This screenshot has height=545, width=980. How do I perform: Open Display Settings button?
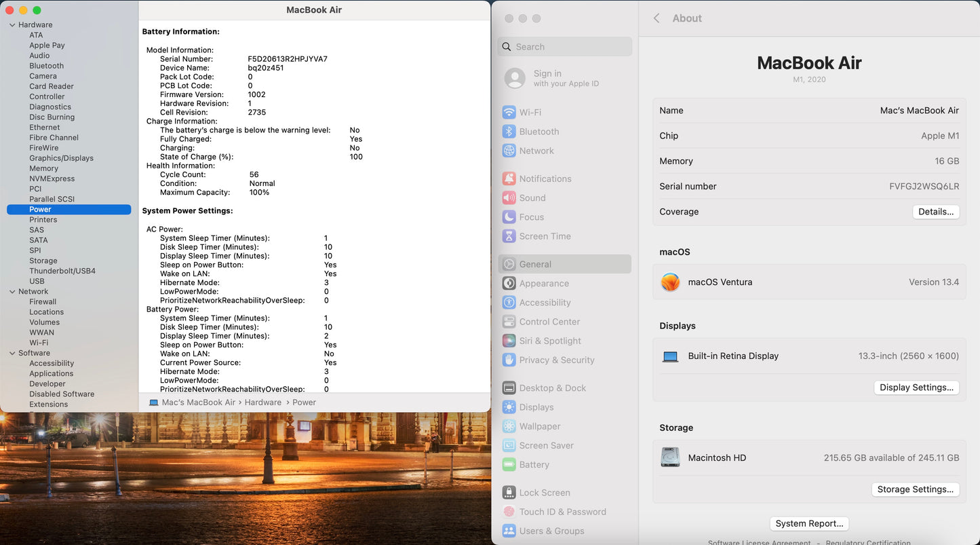point(916,388)
